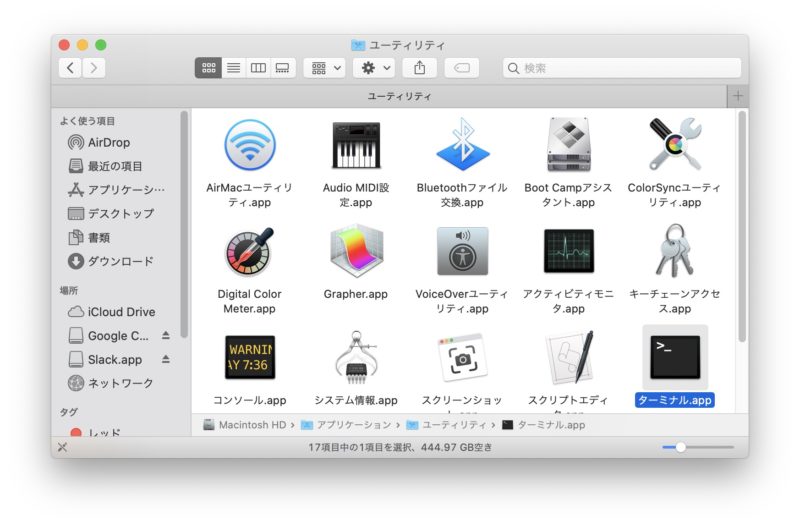Click the よく使う項目 sidebar heading
Screen dimensions: 800x526
(x=87, y=121)
